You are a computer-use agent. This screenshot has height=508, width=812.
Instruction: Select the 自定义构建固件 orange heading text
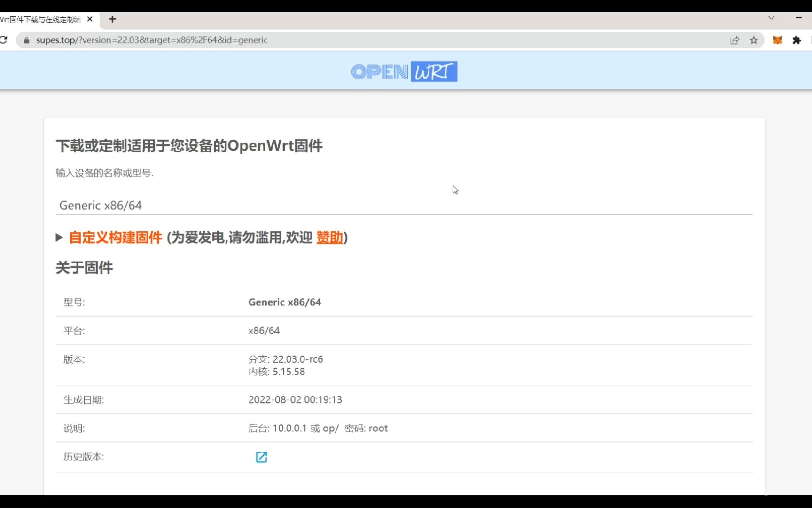(116, 238)
